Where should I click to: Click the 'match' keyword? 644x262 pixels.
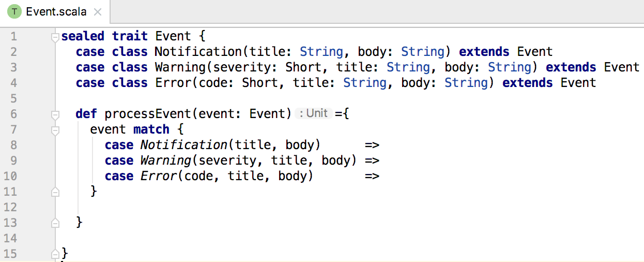151,129
